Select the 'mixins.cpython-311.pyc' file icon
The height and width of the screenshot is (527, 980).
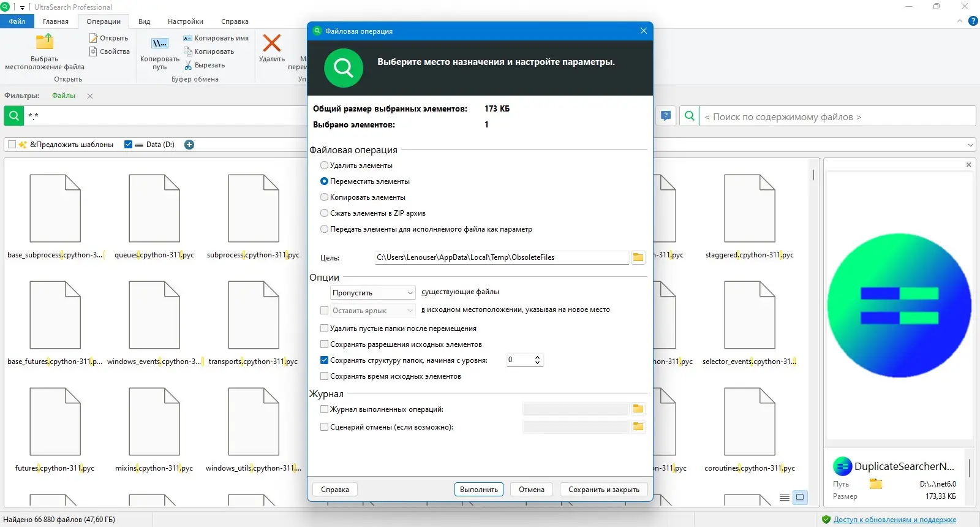[154, 422]
